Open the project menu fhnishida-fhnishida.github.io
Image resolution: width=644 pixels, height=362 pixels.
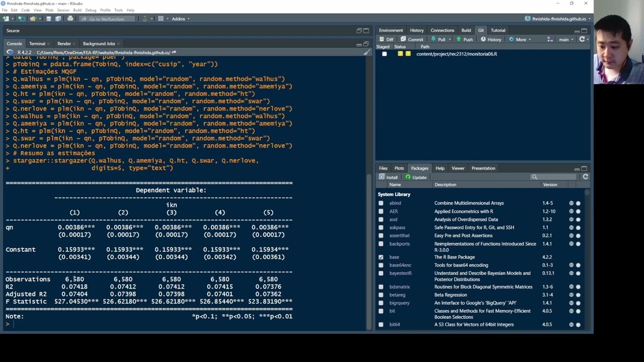pos(558,19)
